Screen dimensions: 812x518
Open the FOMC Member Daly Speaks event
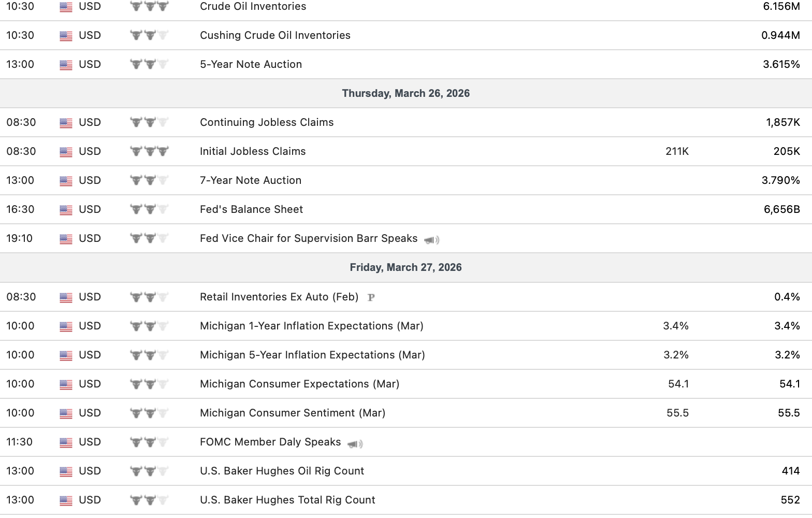270,442
